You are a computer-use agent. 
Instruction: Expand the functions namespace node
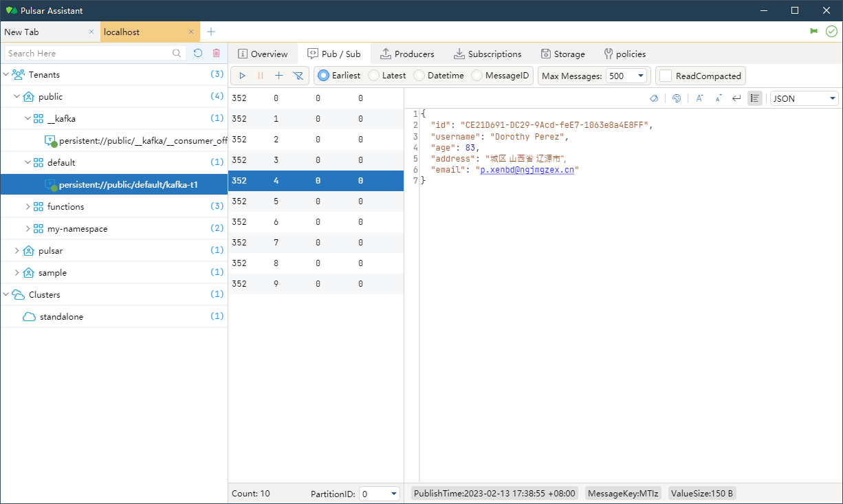point(28,207)
